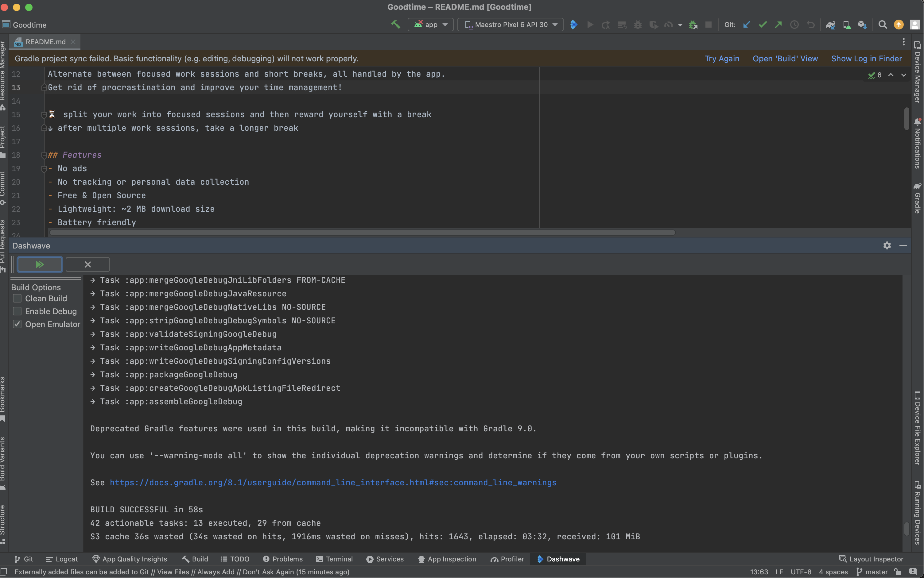Open the Logcat tool window tab

[x=62, y=559]
